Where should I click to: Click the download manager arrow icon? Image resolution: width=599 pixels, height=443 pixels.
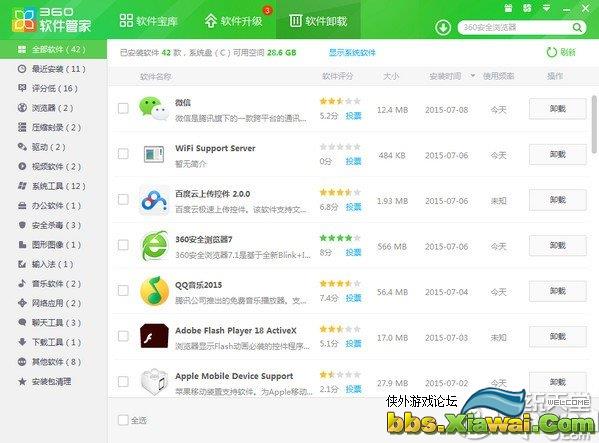(443, 27)
